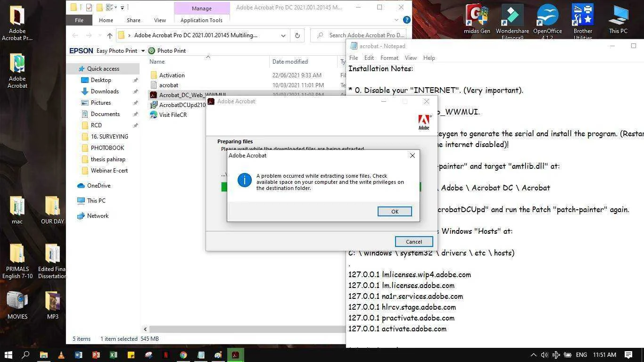Open PowerPoint from the taskbar

click(x=96, y=355)
